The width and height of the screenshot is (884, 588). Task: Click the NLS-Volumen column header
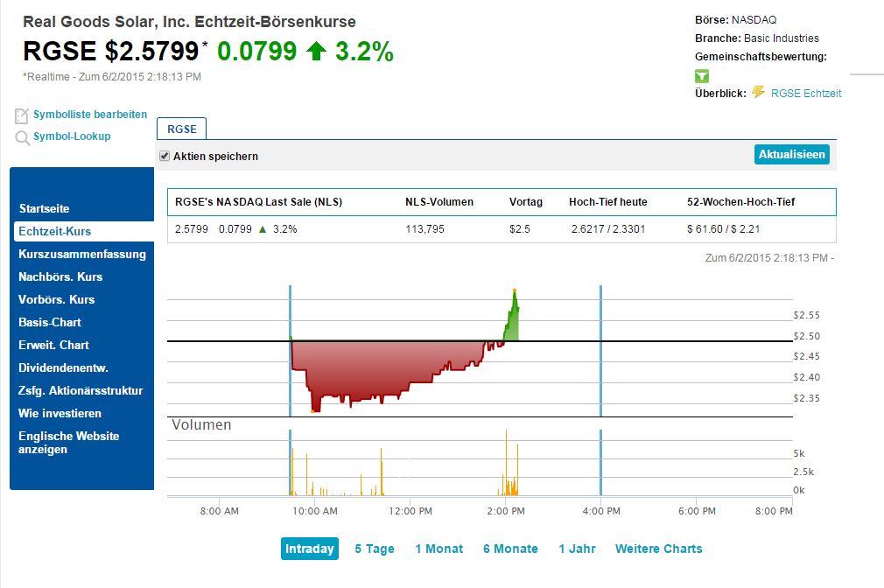[439, 202]
